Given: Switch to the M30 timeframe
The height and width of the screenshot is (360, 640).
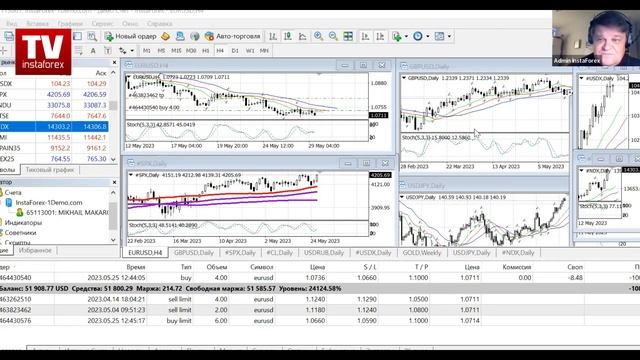Looking at the screenshot, I should [191, 51].
